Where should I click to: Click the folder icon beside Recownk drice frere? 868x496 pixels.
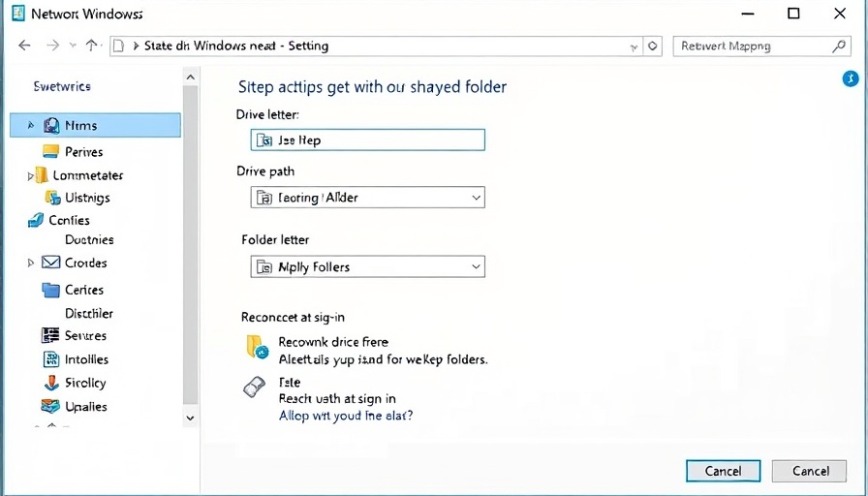tap(256, 347)
